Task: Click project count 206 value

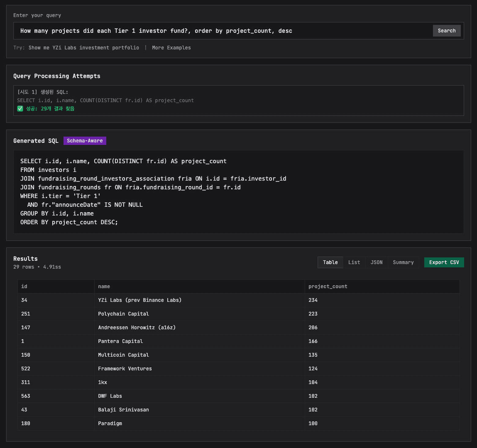Action: 313,328
